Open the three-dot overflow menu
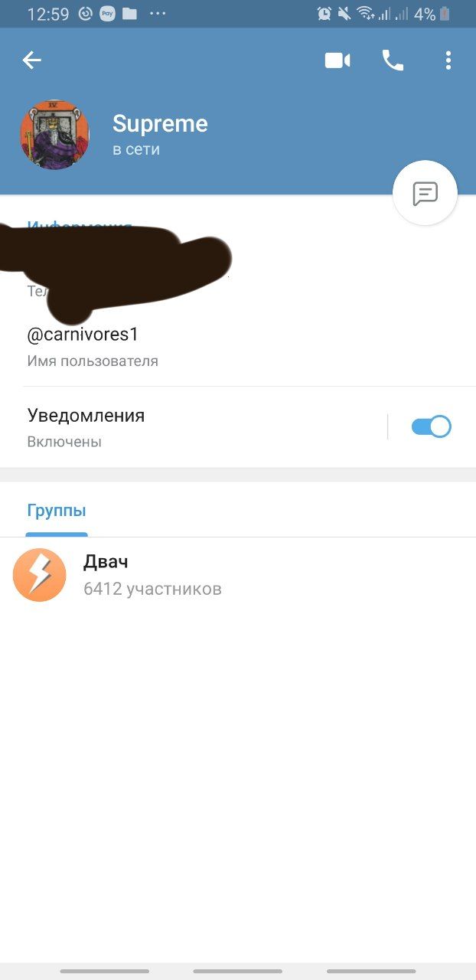 point(448,60)
